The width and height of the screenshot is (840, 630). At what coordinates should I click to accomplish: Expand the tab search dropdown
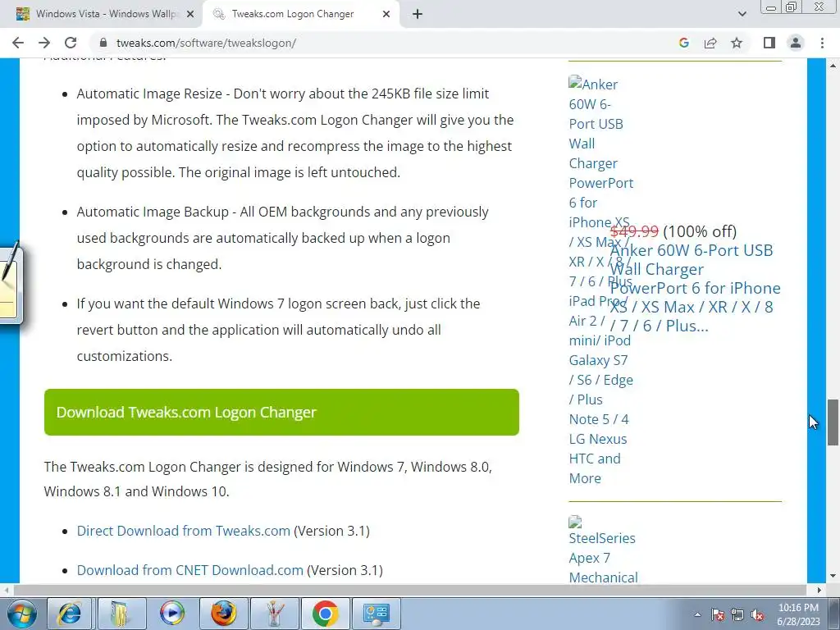[742, 15]
